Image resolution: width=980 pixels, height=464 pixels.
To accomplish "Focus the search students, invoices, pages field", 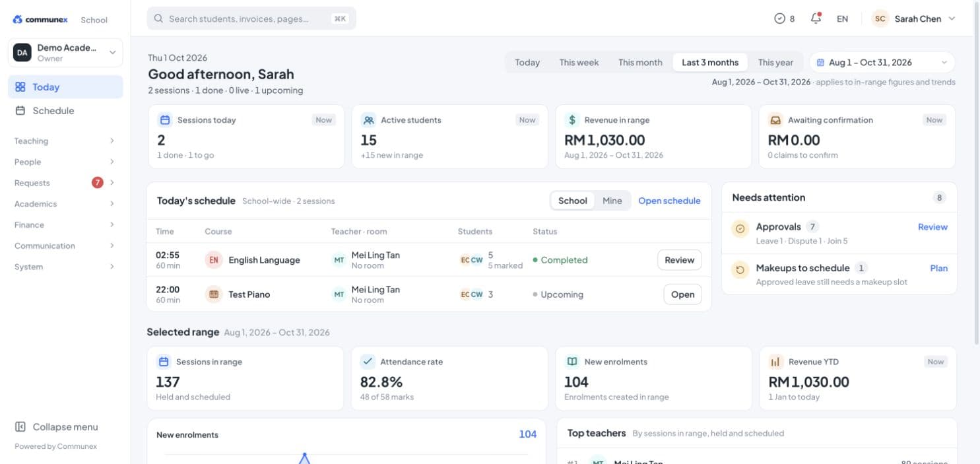I will coord(251,18).
